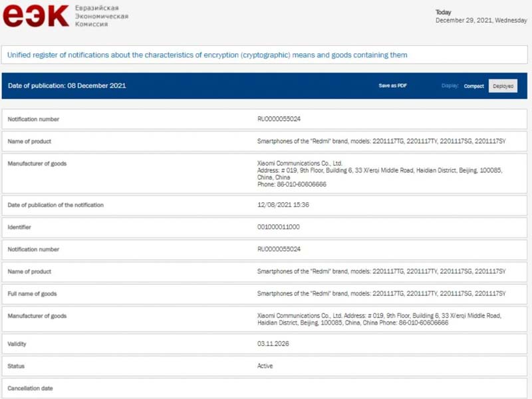Image resolution: width=532 pixels, height=399 pixels.
Task: Click the 'Full name of goods' label
Action: [x=32, y=294]
